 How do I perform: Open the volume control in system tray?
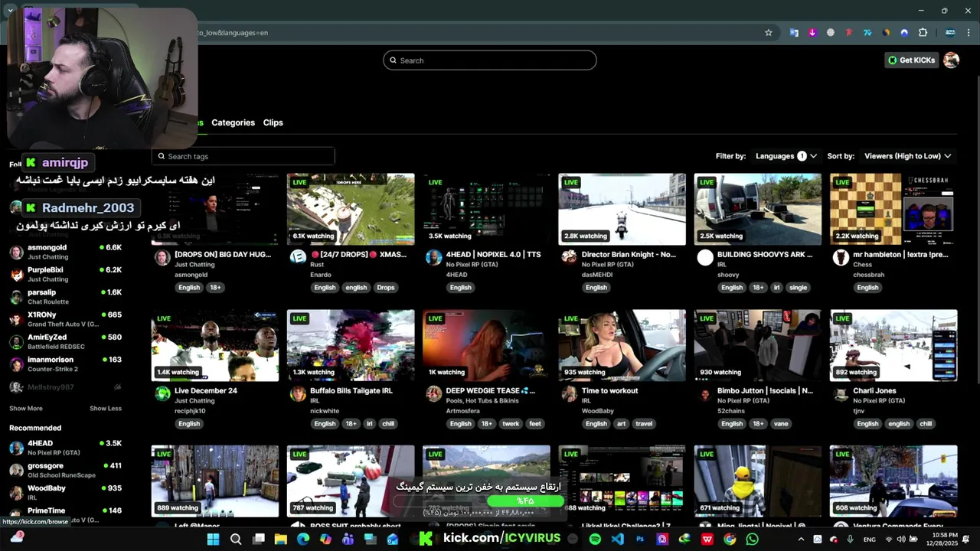click(902, 539)
